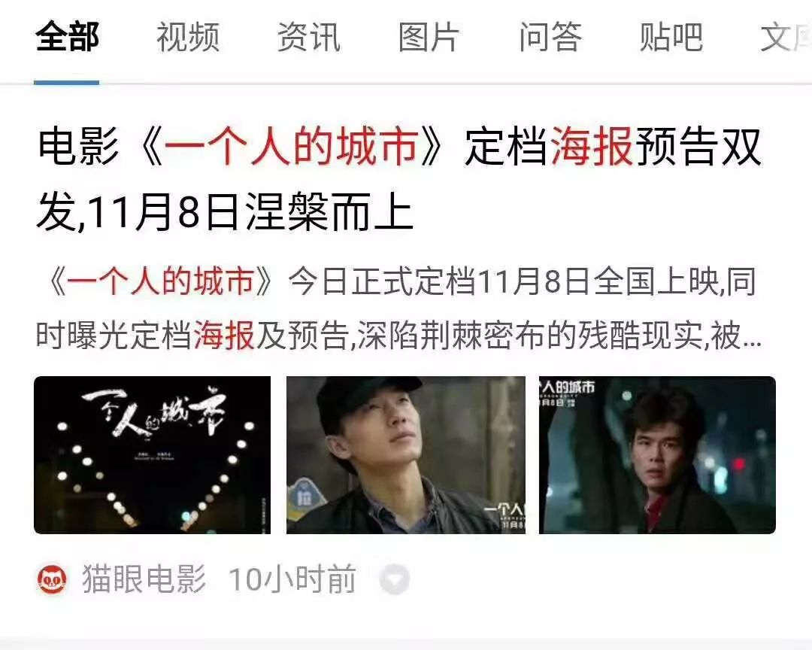Open the heart-lights movie poster thumbnail
Image resolution: width=812 pixels, height=650 pixels.
[x=152, y=455]
